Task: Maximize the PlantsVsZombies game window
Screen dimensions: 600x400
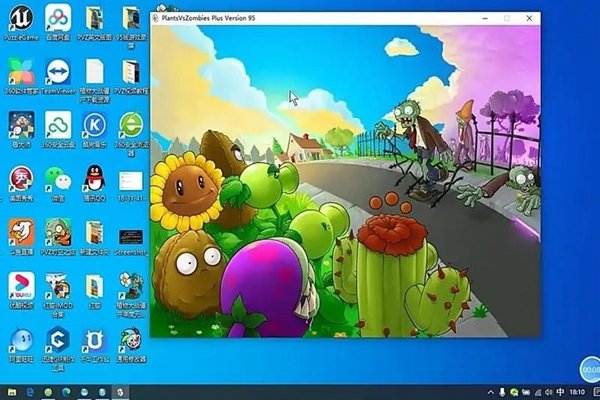Action: (x=507, y=18)
